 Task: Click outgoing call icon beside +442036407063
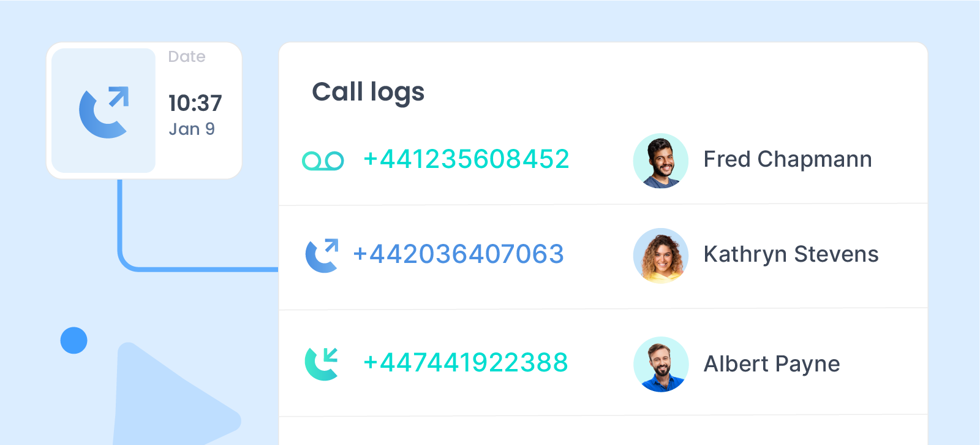[x=322, y=255]
